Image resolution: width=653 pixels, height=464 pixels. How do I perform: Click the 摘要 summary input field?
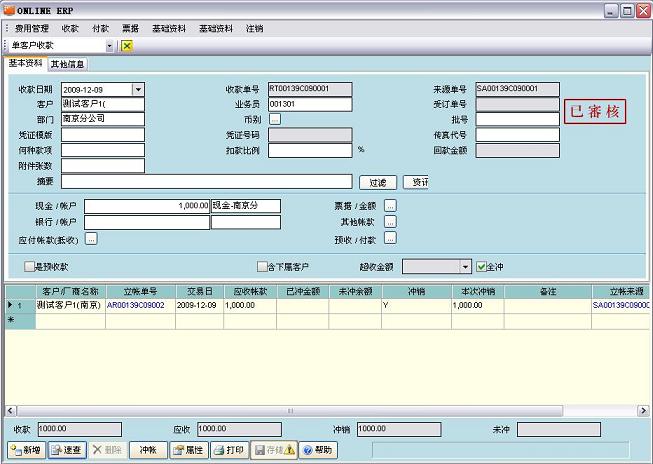[206, 182]
